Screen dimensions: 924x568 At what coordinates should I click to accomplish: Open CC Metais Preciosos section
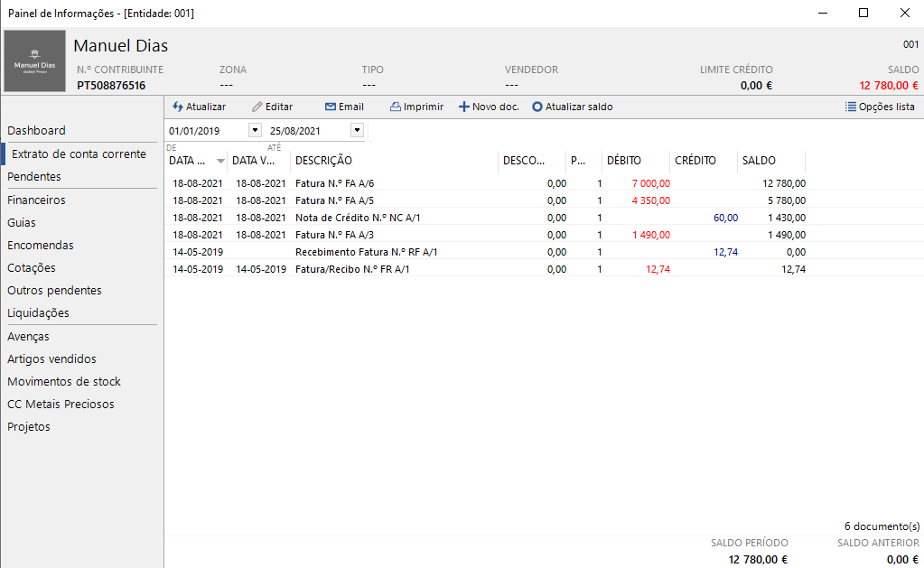coord(61,405)
